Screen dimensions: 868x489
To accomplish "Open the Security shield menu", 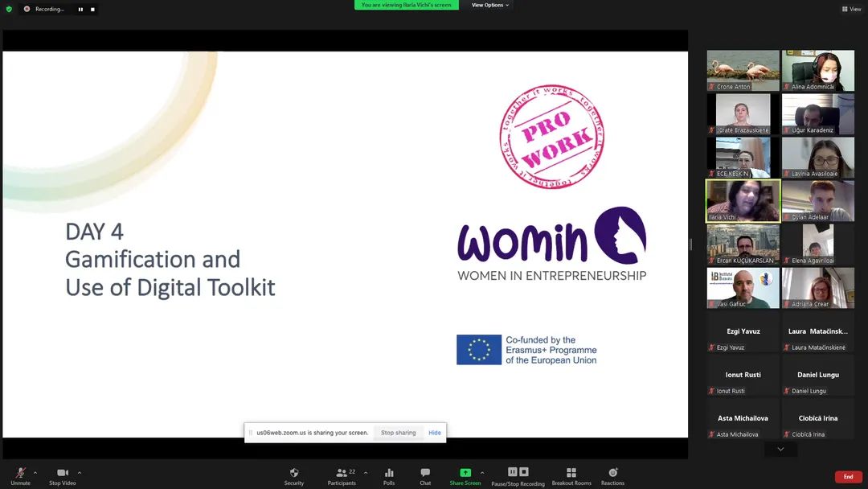I will coord(294,475).
